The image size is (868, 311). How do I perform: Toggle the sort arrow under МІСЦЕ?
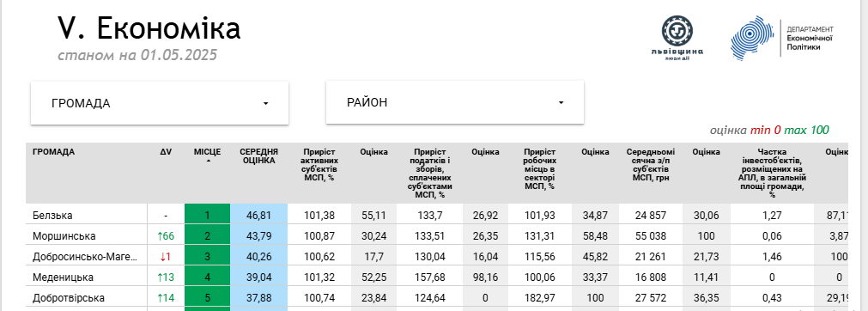click(208, 160)
